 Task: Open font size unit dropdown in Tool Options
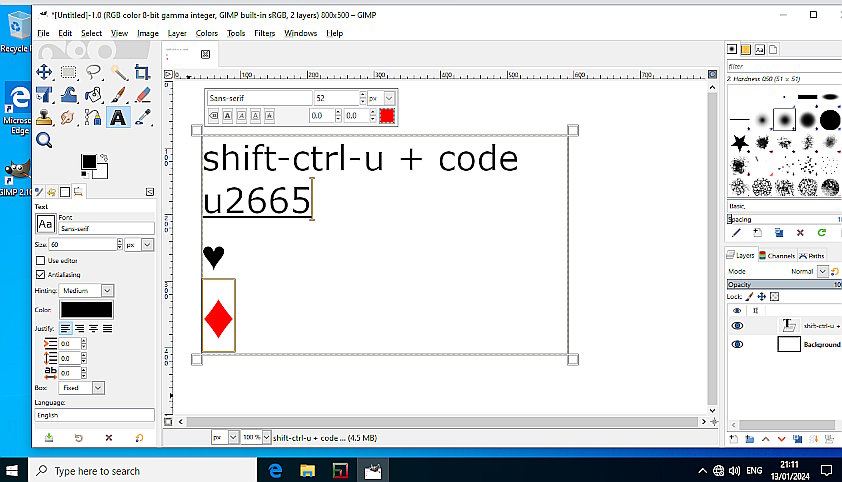tap(147, 245)
